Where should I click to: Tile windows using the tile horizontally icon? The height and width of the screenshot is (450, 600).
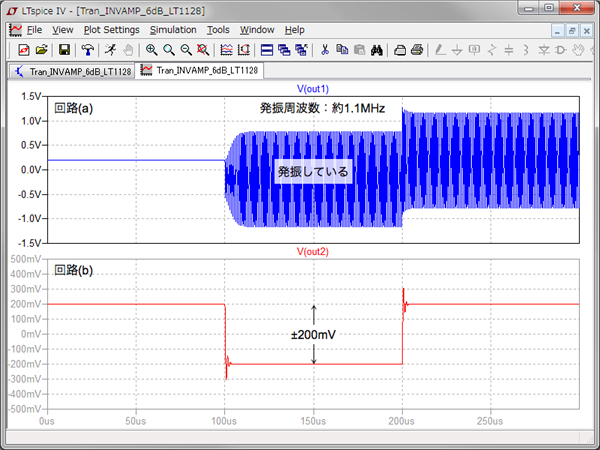(267, 49)
